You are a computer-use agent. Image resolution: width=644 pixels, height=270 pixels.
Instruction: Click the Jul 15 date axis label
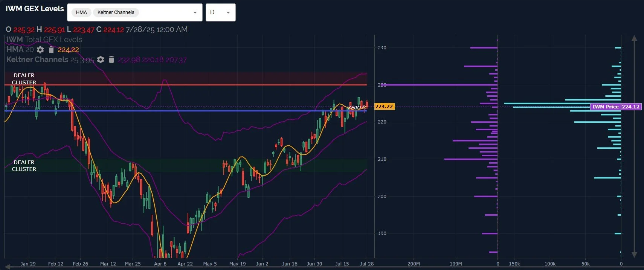[342, 264]
